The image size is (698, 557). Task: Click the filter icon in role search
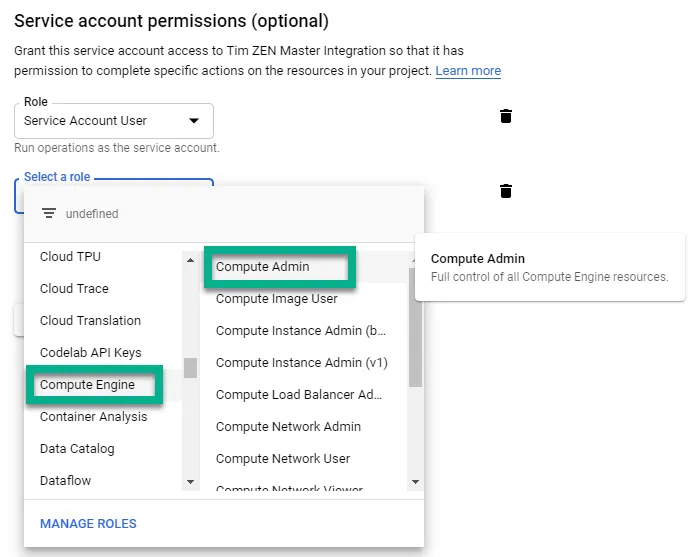[x=49, y=213]
